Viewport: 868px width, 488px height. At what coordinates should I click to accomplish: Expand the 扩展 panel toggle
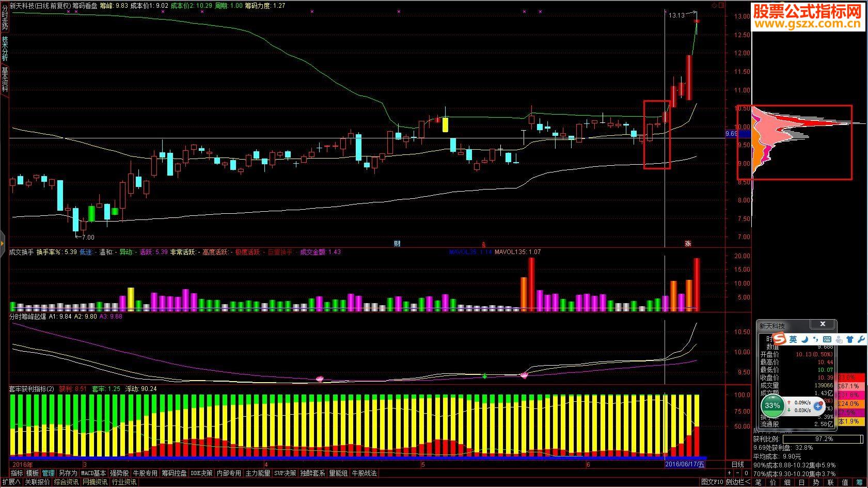[x=11, y=482]
